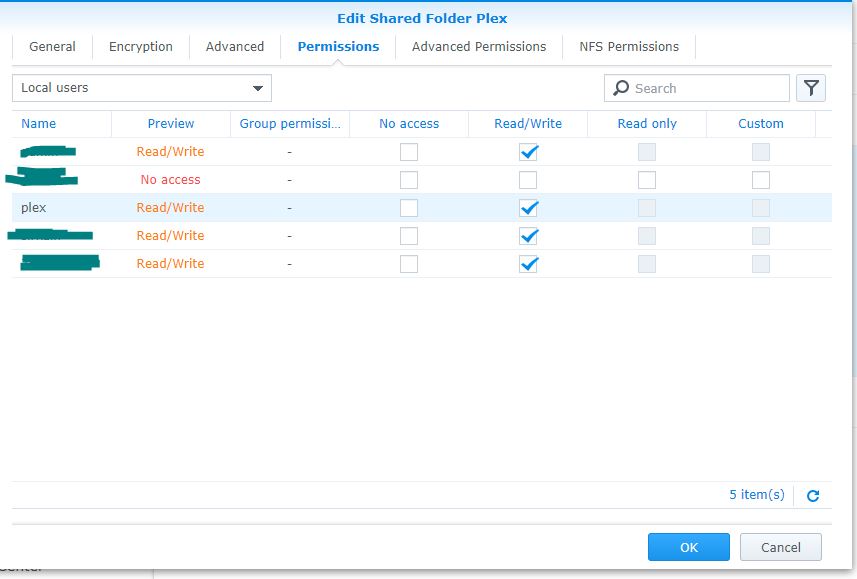
Task: Cancel the shared folder edit
Action: (781, 547)
